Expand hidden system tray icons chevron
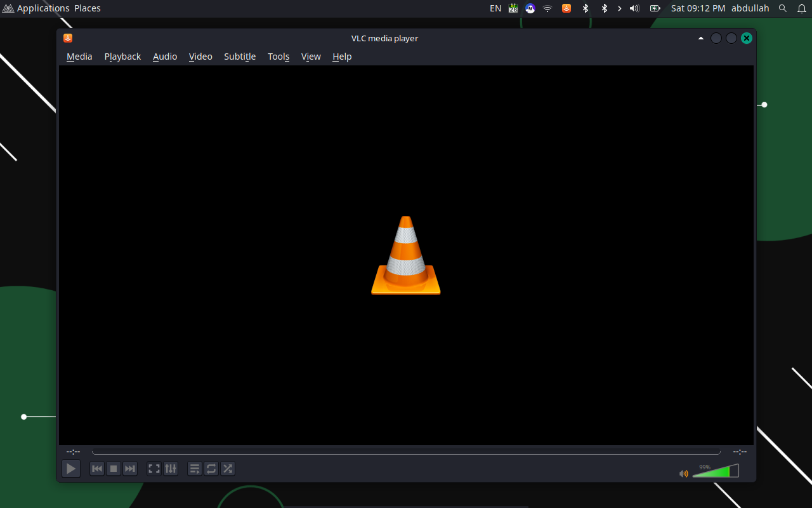 pyautogui.click(x=620, y=8)
